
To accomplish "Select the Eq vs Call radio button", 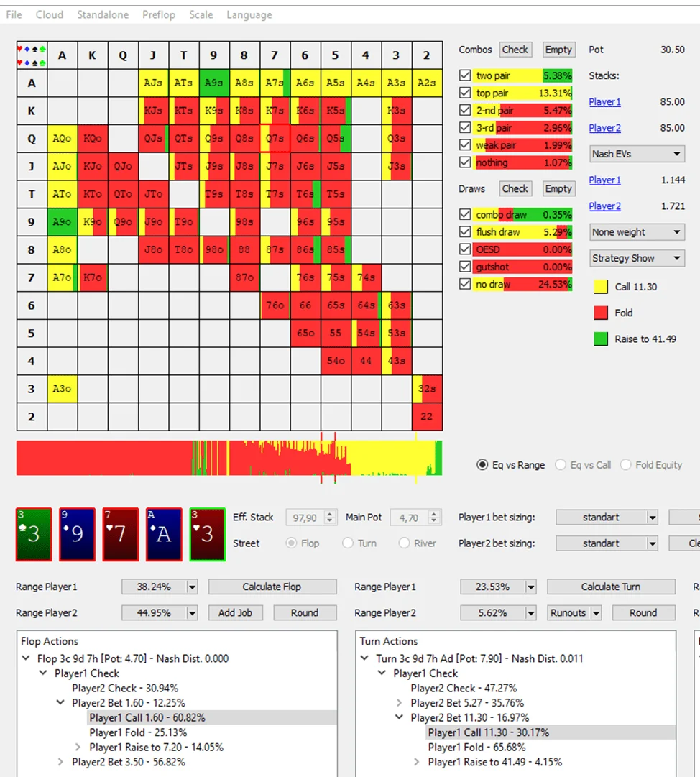I will [561, 465].
